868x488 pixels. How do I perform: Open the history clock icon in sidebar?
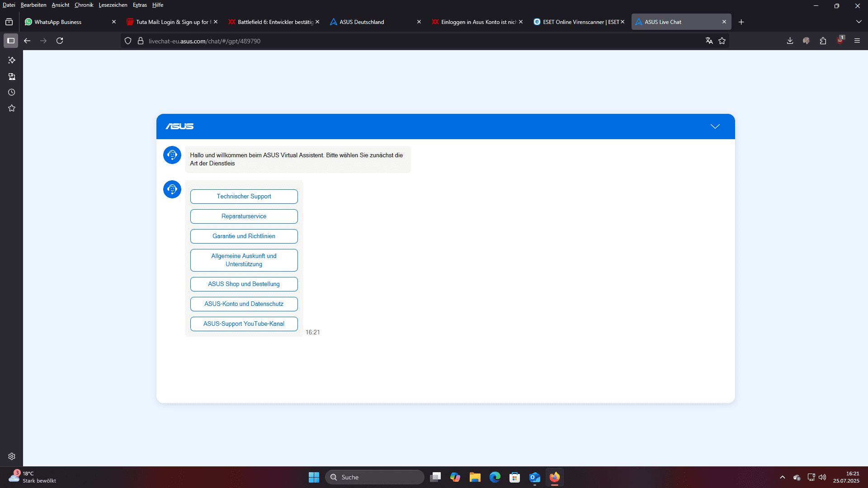point(12,92)
